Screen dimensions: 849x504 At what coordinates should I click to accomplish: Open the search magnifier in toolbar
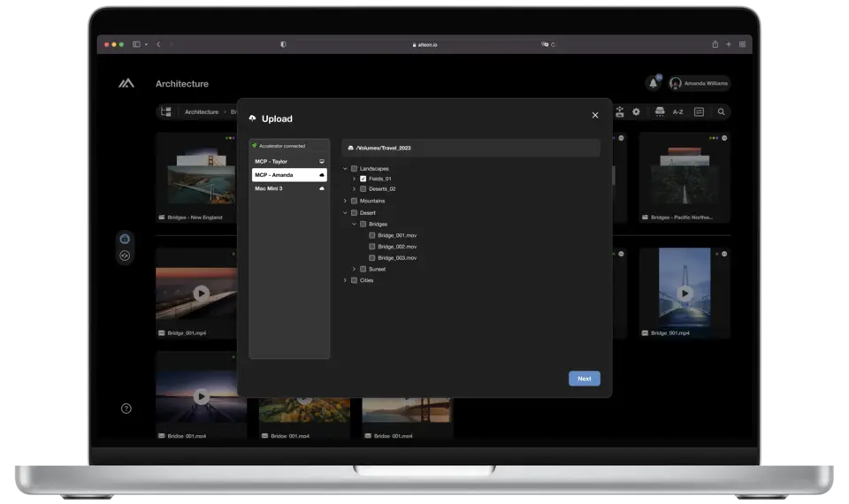point(722,112)
